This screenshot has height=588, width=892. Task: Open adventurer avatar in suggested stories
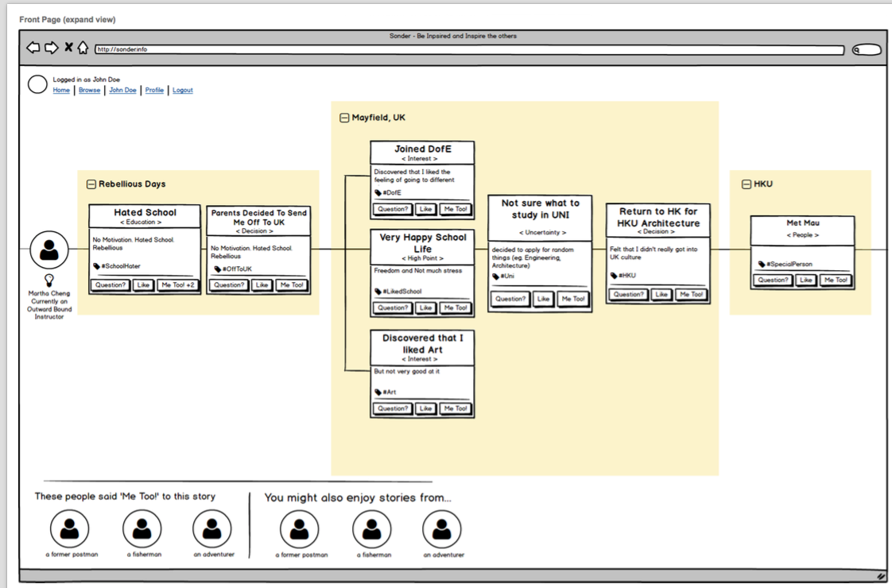441,529
